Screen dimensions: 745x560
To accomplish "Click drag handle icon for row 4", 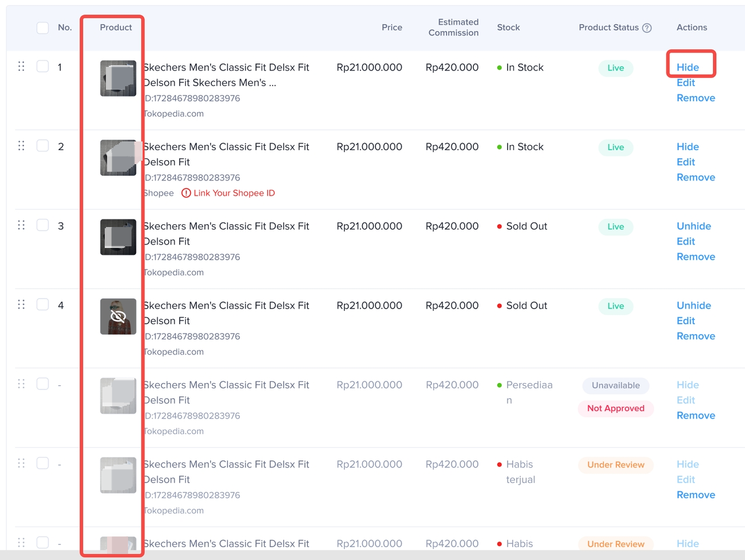I will tap(22, 304).
